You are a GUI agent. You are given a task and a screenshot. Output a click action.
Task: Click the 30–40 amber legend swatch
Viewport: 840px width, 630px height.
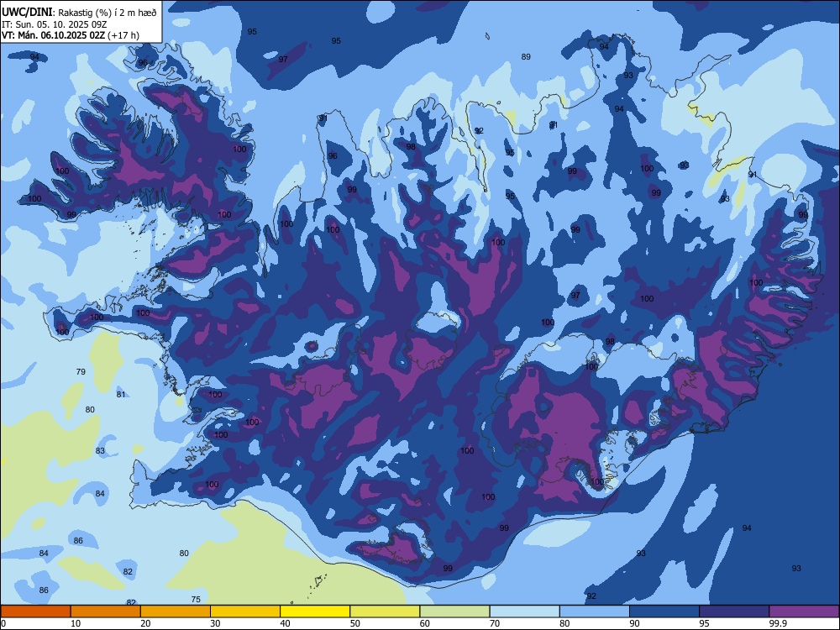tap(245, 612)
